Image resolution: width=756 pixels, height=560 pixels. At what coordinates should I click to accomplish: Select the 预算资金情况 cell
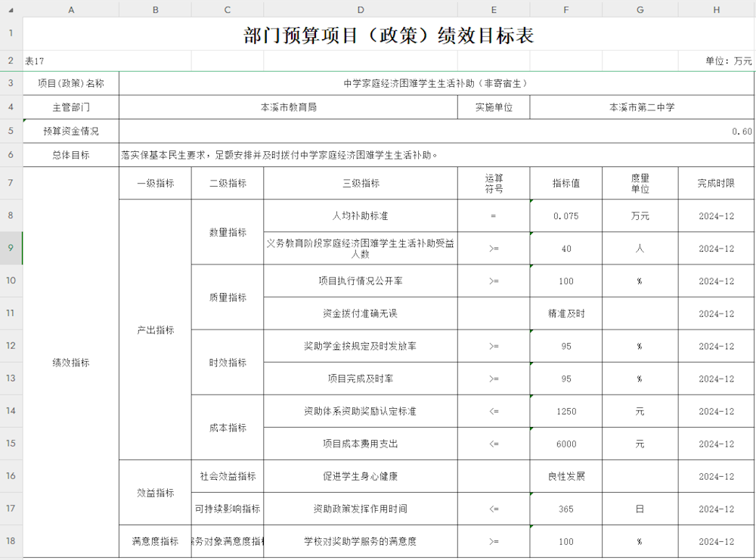point(71,131)
